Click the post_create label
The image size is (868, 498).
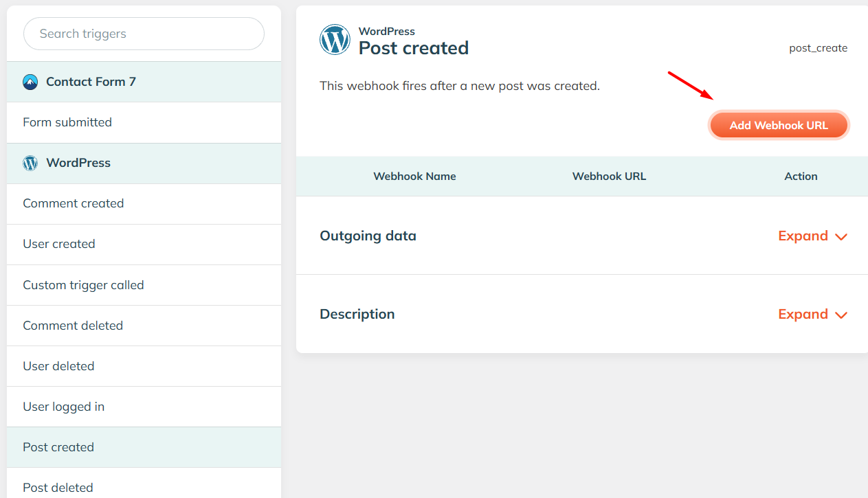tap(818, 47)
